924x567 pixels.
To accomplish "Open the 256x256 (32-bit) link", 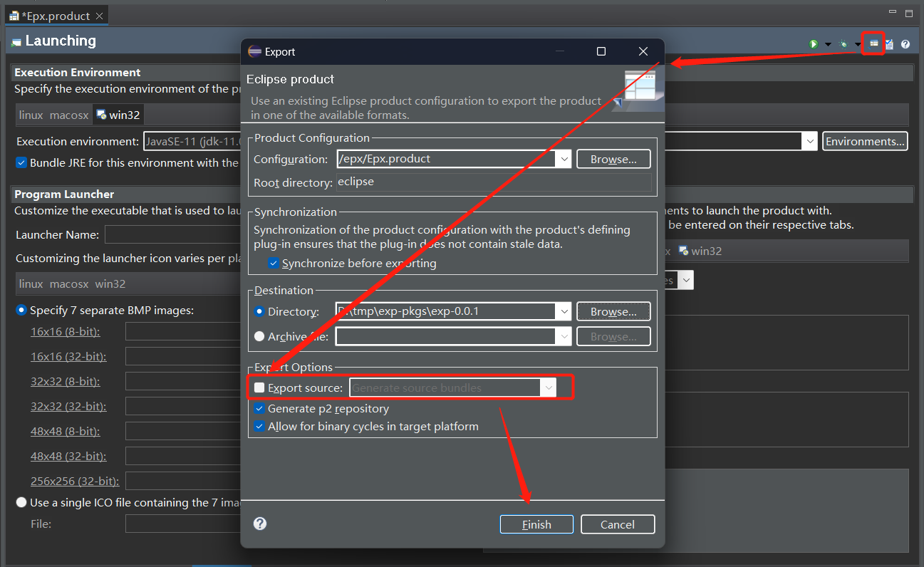I will 75,481.
